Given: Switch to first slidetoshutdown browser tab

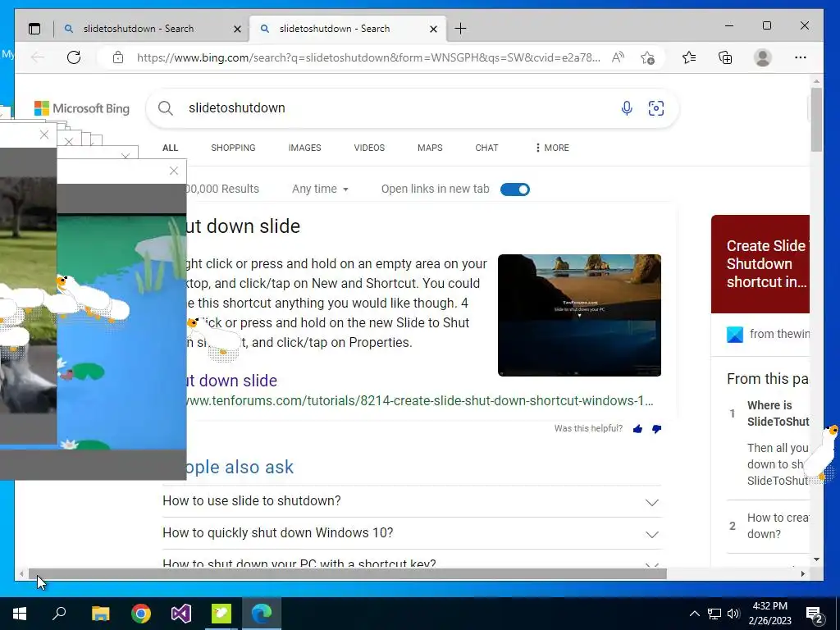Looking at the screenshot, I should pyautogui.click(x=139, y=29).
